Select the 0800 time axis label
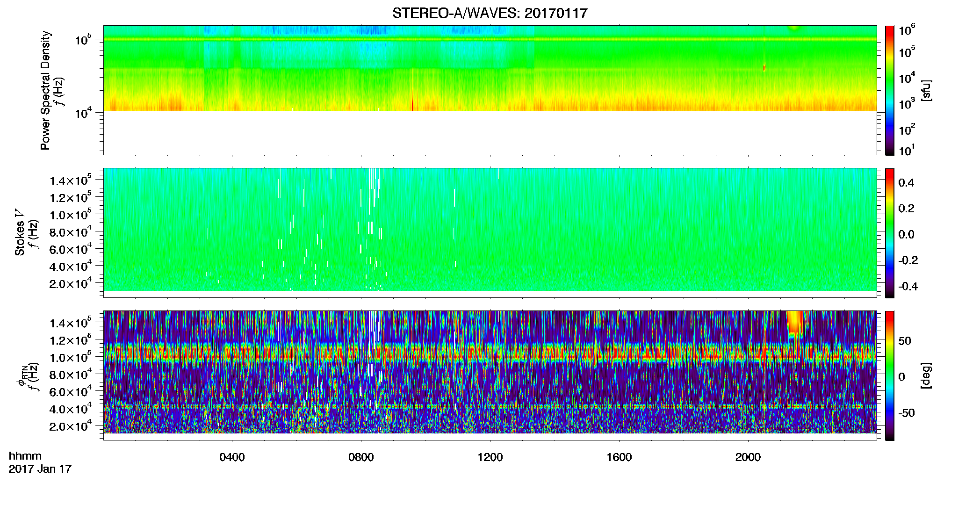Viewport: 980px width, 505px height. pos(361,457)
